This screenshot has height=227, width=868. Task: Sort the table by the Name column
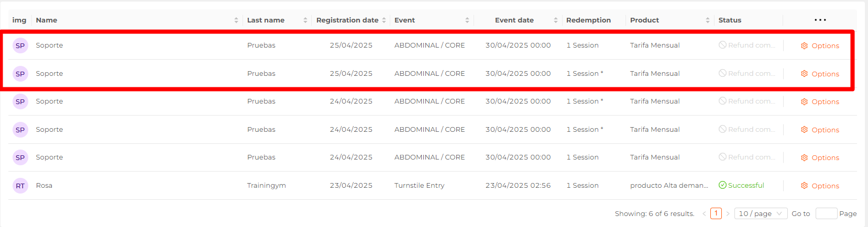point(236,20)
